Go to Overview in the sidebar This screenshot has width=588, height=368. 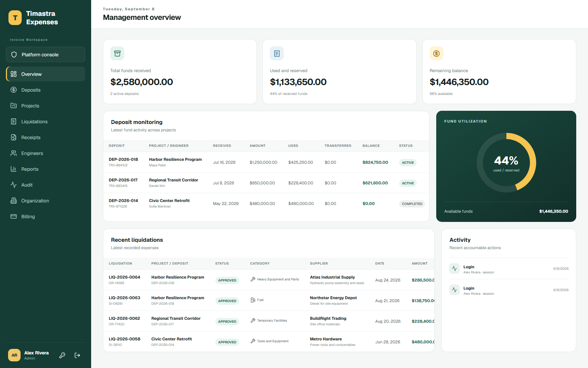[46, 74]
